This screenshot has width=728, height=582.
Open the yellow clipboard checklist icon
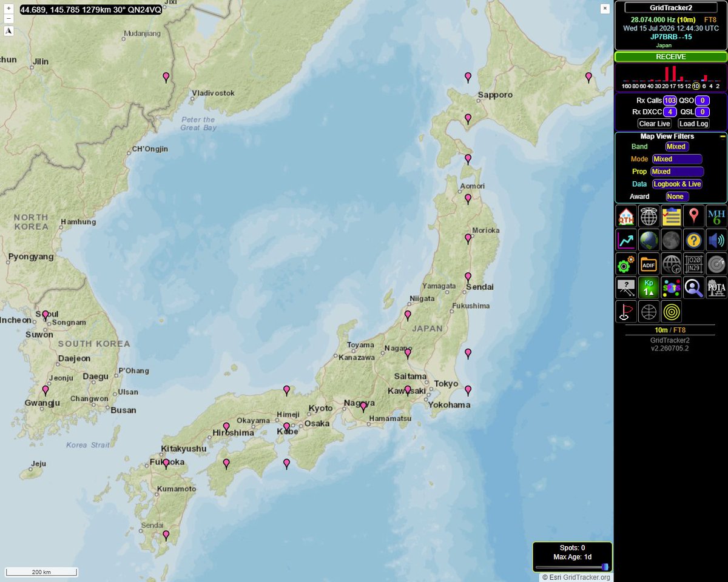point(671,216)
